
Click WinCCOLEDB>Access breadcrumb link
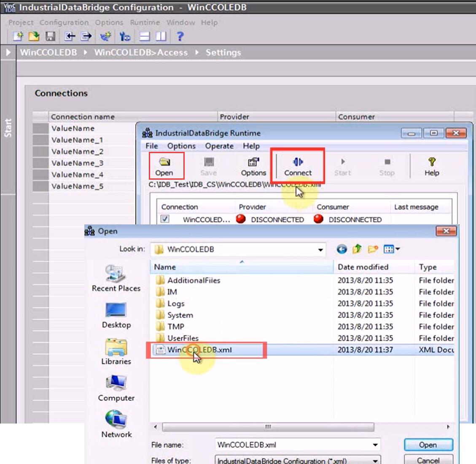point(141,53)
